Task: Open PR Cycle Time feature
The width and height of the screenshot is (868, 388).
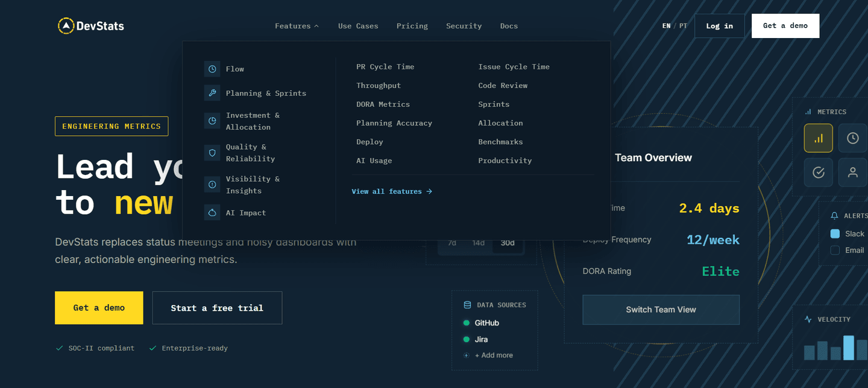Action: 385,66
